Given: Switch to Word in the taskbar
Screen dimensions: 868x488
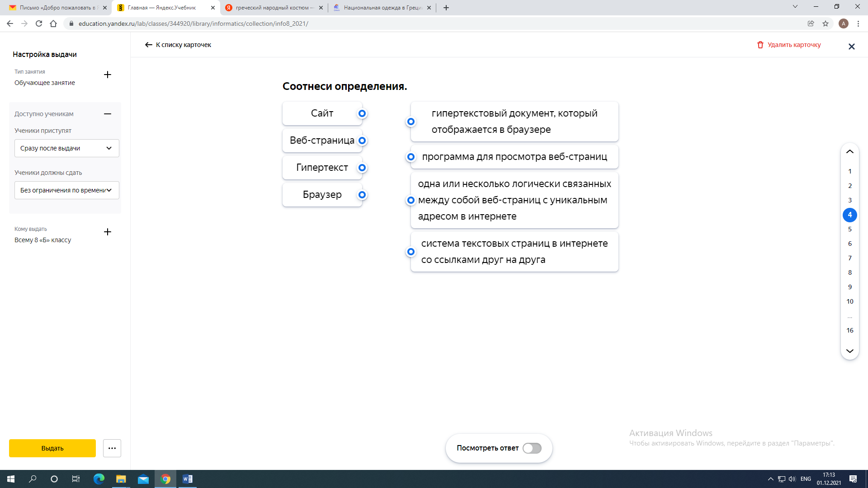Looking at the screenshot, I should coord(188,479).
